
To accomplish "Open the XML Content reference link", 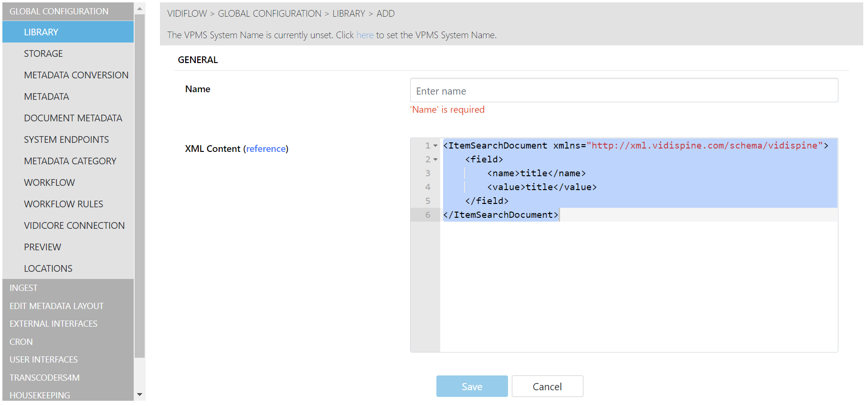I will 266,149.
